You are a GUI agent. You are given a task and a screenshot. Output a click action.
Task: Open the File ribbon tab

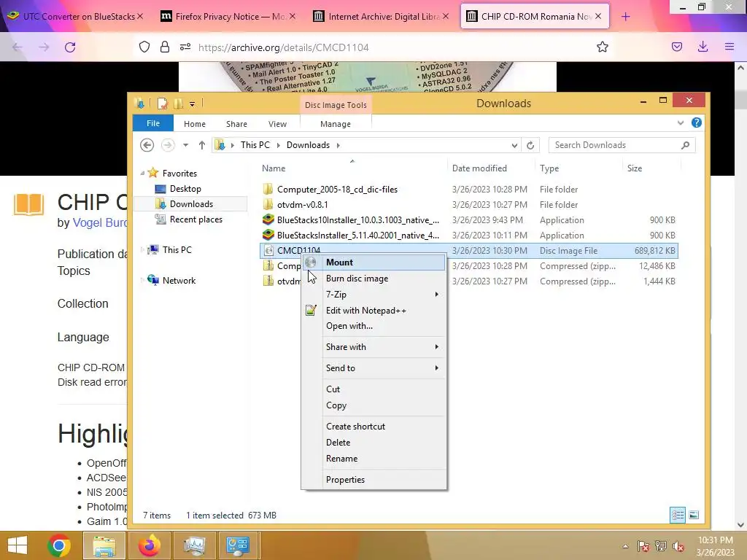coord(153,123)
